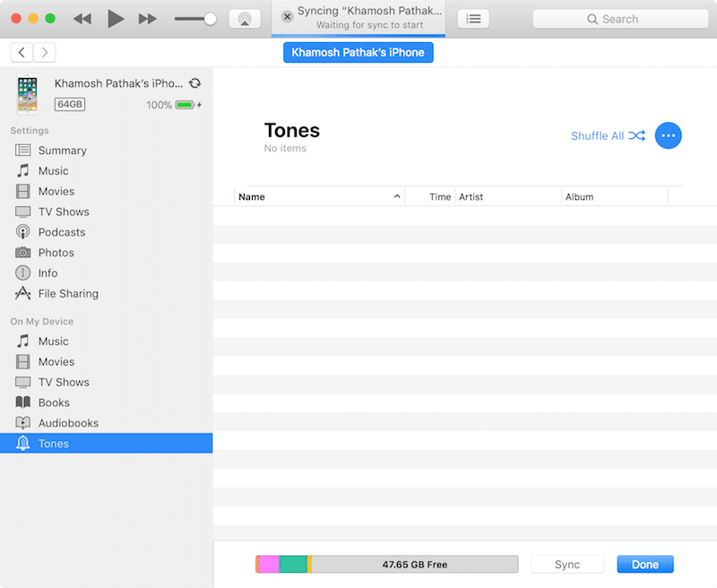Skip to the next track

148,19
